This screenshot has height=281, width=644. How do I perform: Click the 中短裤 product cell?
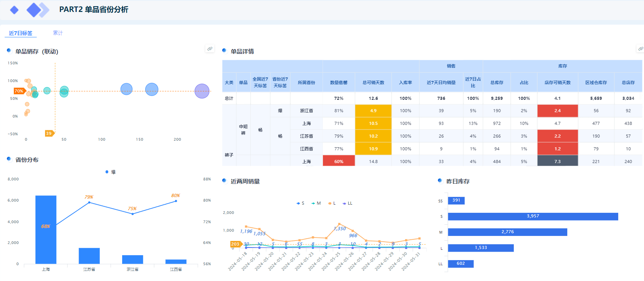243,130
